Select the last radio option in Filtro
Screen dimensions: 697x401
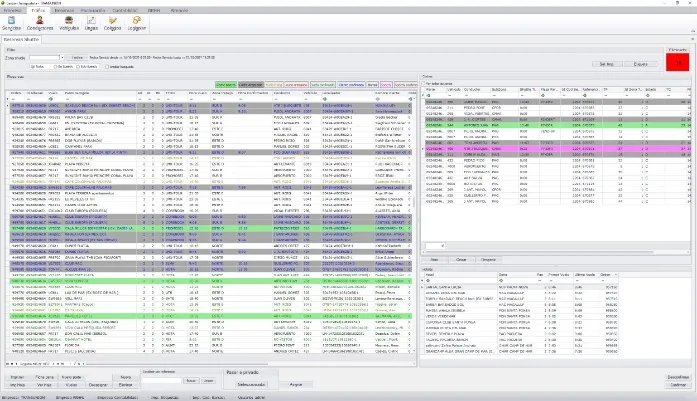78,67
